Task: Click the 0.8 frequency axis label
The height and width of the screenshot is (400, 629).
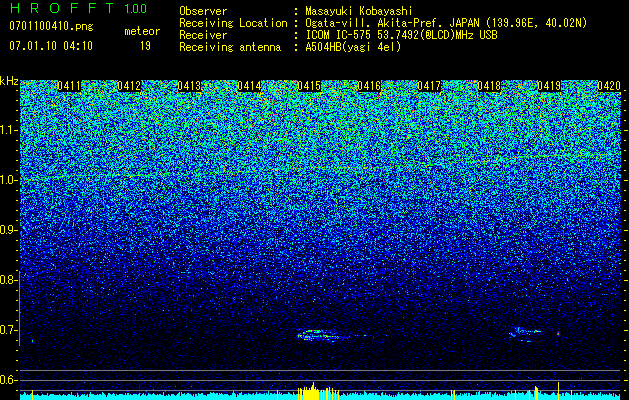Action: pos(8,280)
